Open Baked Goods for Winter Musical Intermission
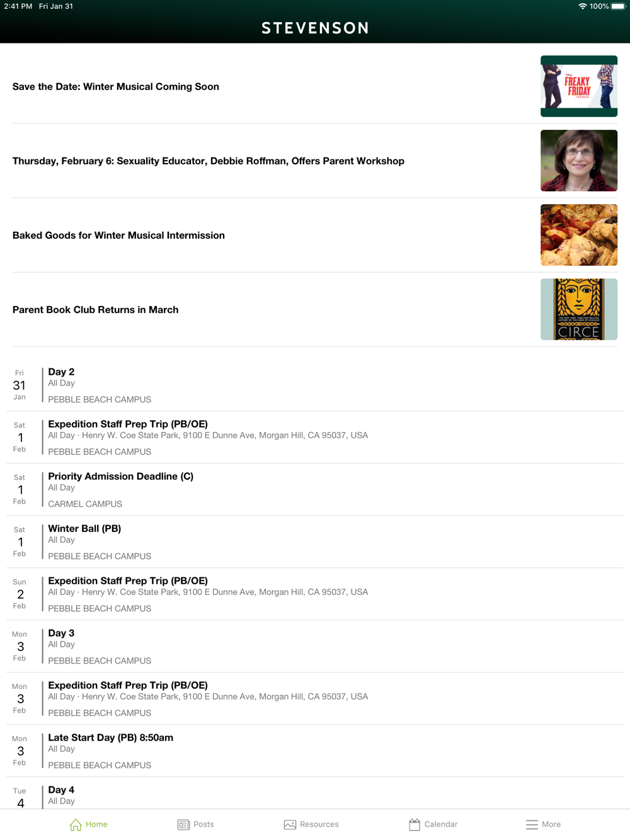Viewport: 630px width, 840px height. tap(118, 235)
